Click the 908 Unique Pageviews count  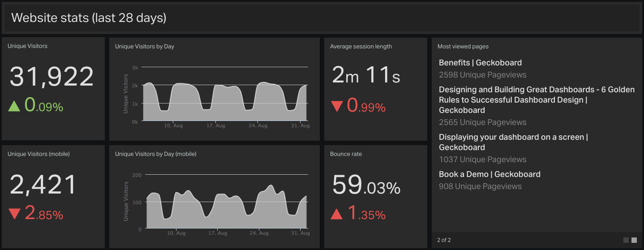coord(480,186)
